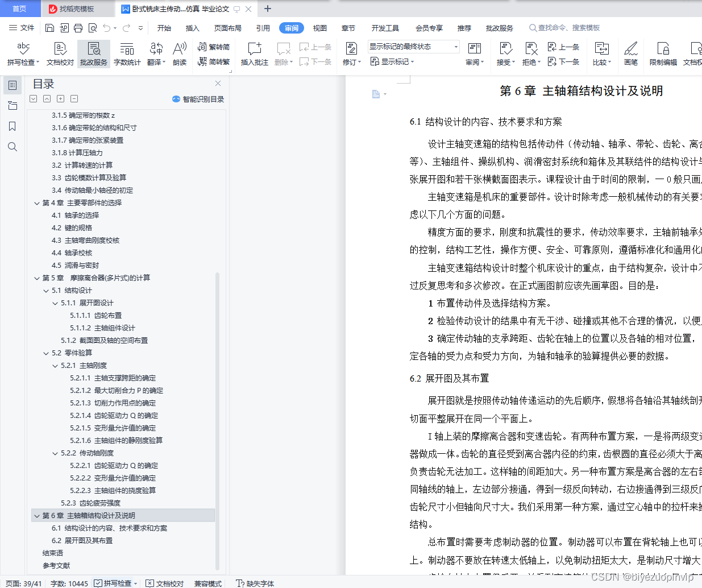
Task: Open 比较 compare documents
Action: click(602, 54)
